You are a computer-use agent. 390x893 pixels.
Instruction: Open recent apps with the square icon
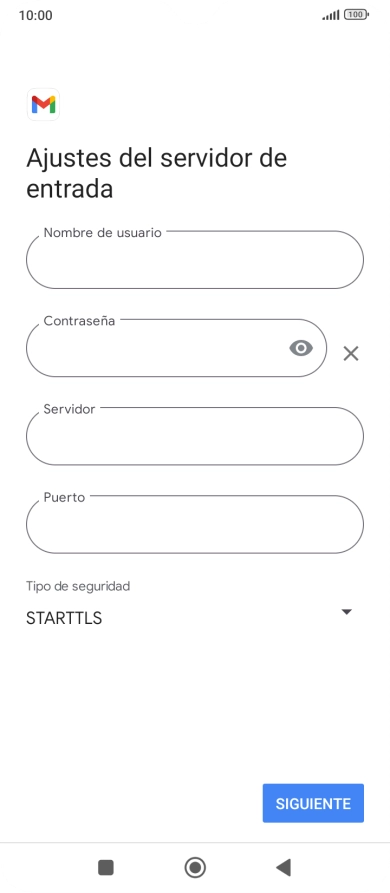pyautogui.click(x=106, y=867)
